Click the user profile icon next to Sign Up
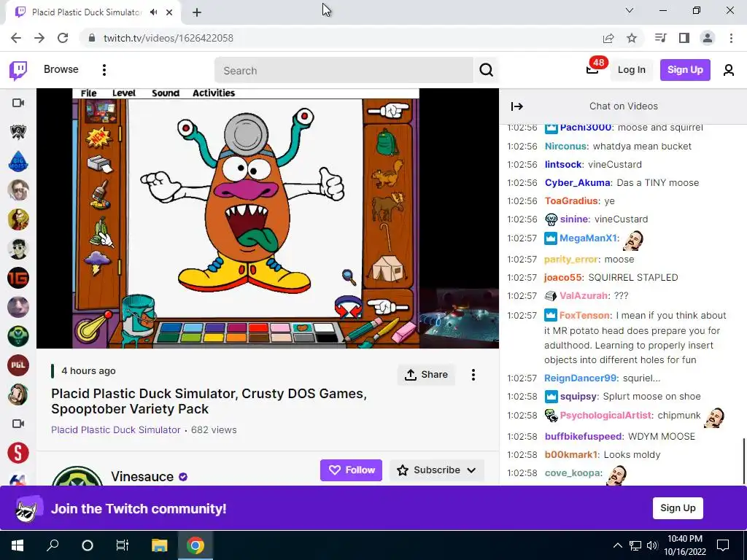The image size is (747, 560). [x=729, y=70]
